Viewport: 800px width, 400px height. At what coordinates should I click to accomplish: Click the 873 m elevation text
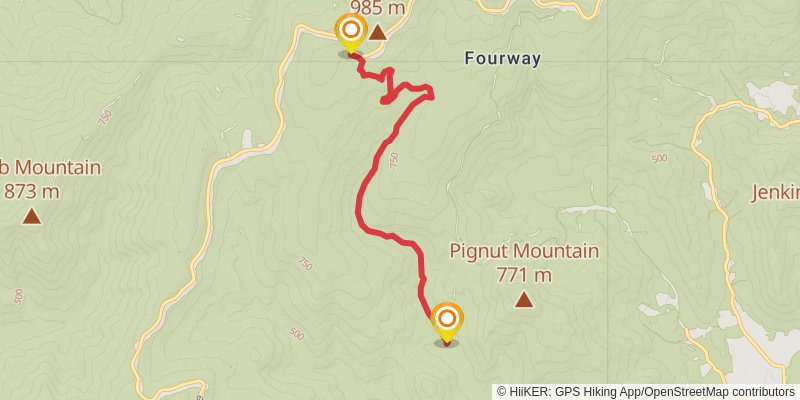click(x=32, y=192)
